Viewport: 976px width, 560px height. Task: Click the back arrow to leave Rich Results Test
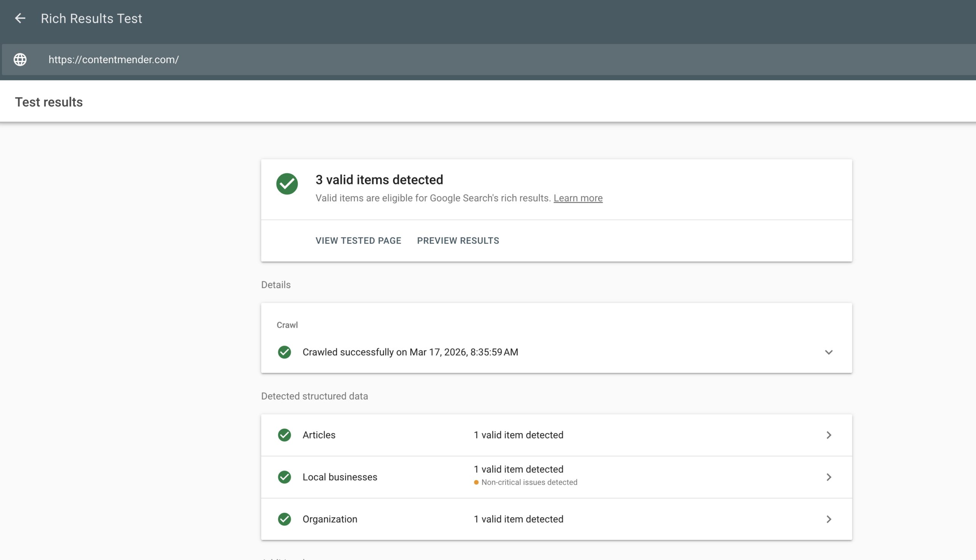pos(20,18)
